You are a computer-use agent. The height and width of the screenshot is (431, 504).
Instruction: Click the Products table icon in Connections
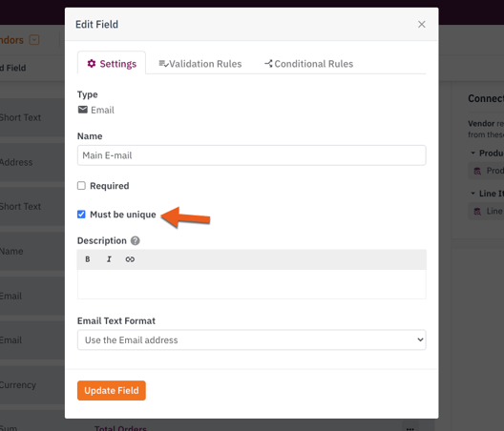pos(477,171)
